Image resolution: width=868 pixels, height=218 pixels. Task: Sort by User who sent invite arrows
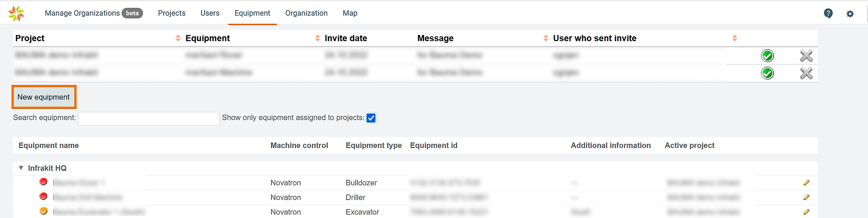click(734, 38)
